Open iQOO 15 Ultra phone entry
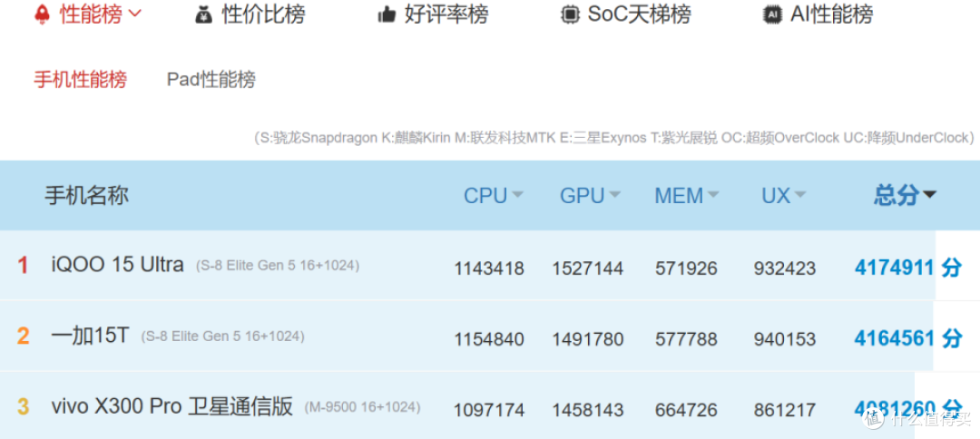980x439 pixels. point(117,265)
